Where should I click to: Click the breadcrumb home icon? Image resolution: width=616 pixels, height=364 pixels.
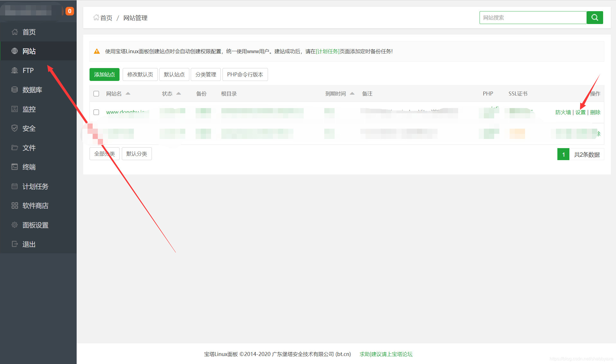point(96,17)
